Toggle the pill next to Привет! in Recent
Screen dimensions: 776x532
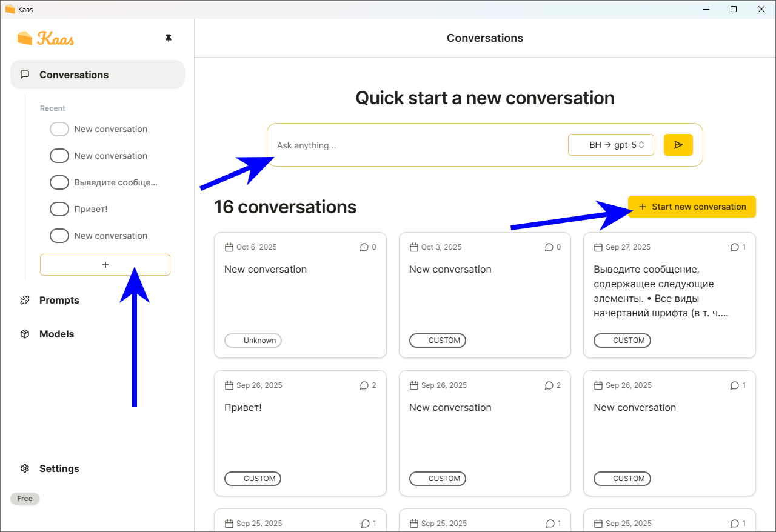click(59, 209)
